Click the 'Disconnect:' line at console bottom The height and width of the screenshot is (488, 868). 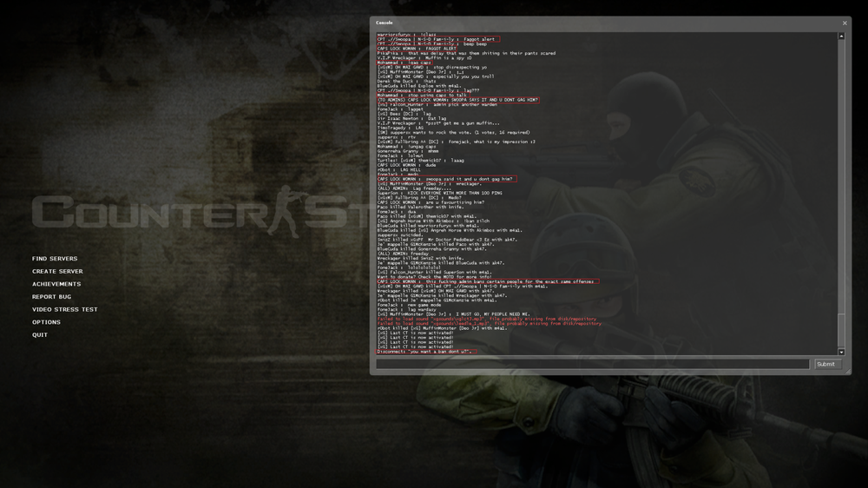[x=425, y=352]
